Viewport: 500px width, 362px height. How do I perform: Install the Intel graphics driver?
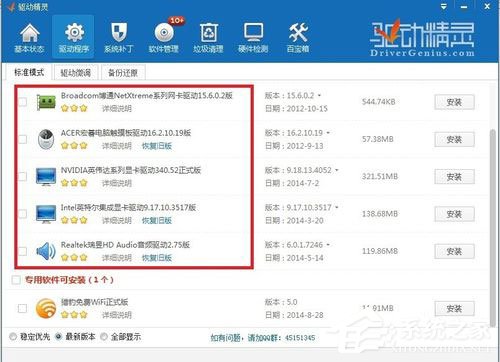(x=454, y=214)
